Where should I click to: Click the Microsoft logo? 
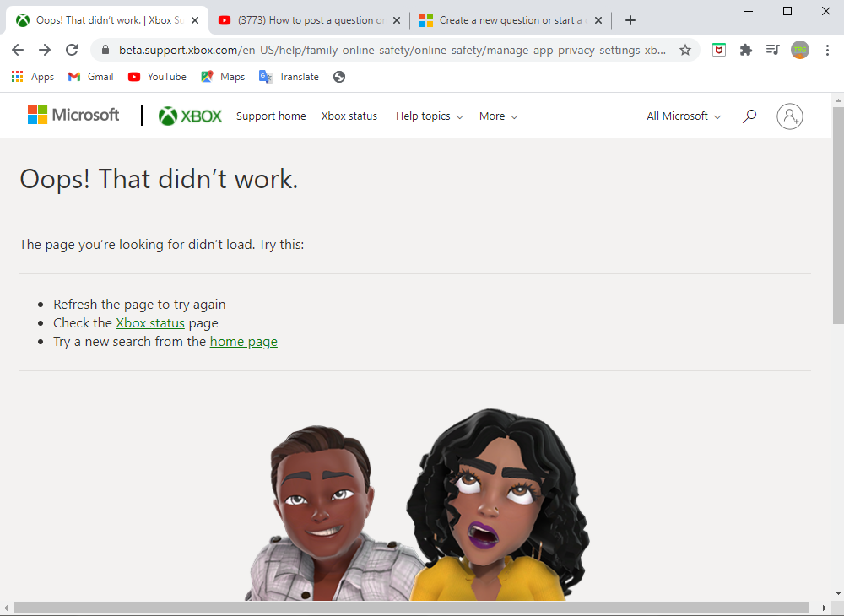73,115
